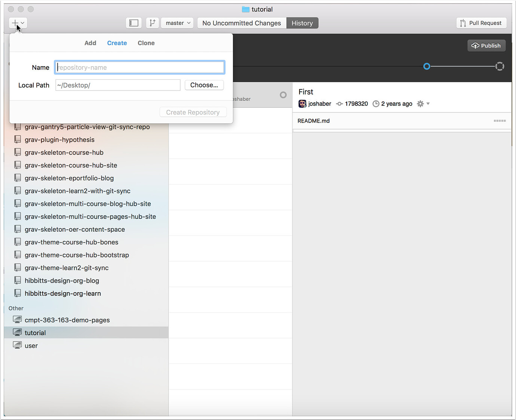516x420 pixels.
Task: Click the repository-name input field
Action: 139,67
